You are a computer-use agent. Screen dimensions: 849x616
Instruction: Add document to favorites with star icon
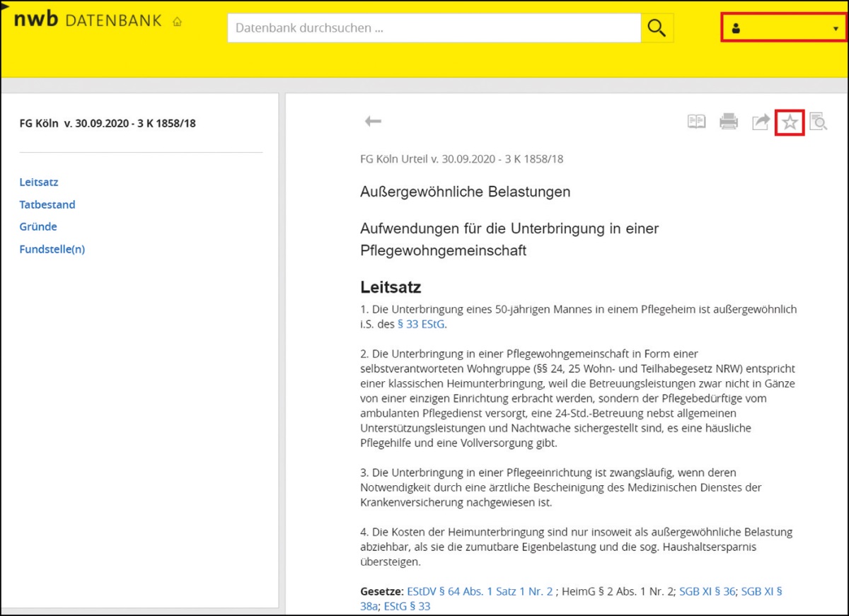point(790,123)
